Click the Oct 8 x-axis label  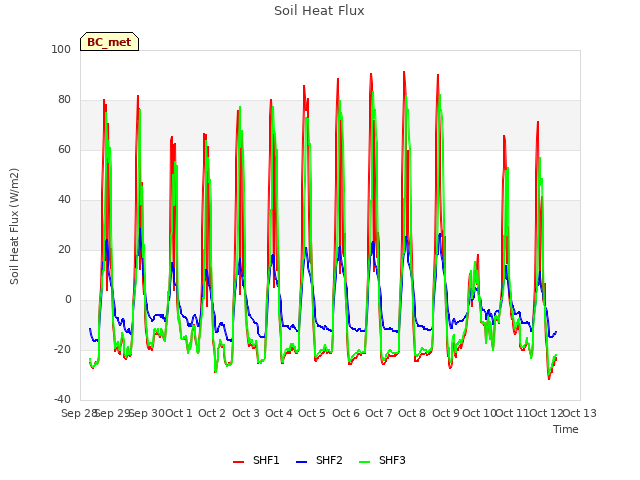tap(412, 413)
